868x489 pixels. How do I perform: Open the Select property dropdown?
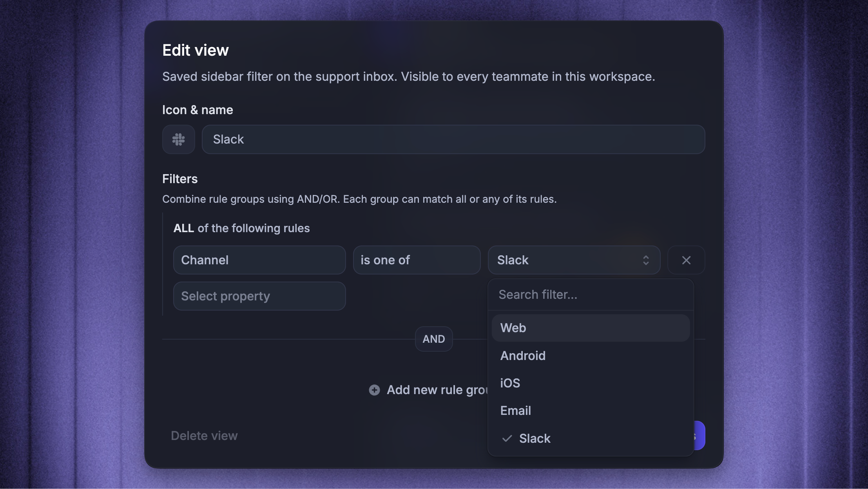coord(259,296)
